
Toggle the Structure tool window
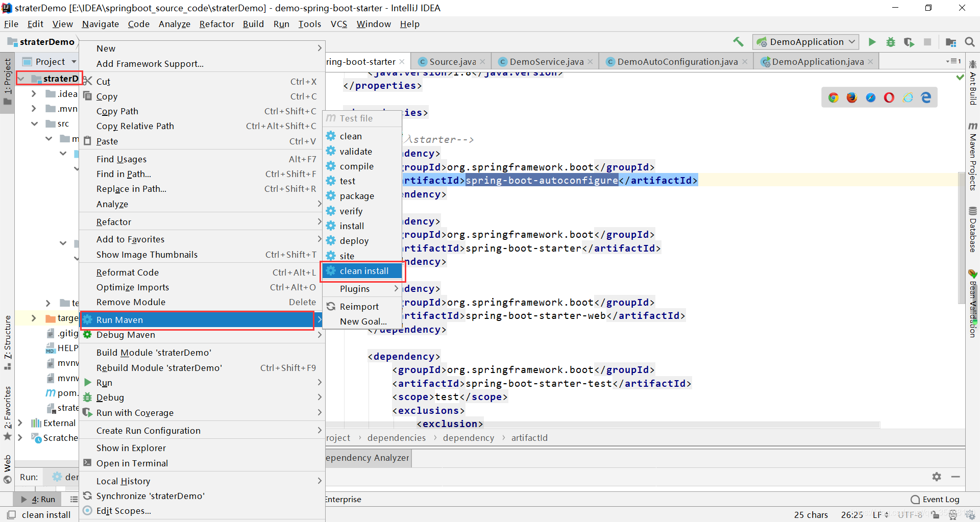pos(7,342)
